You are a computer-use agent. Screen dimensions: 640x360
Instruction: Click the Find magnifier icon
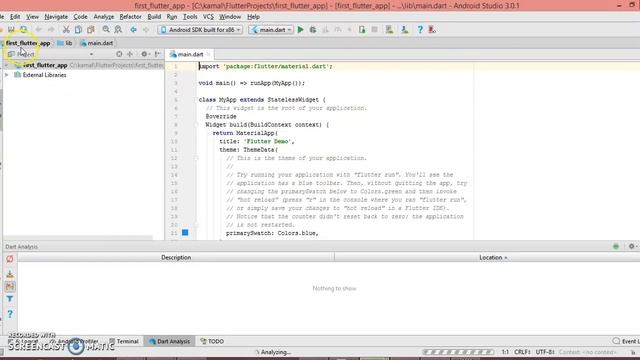pyautogui.click(x=106, y=29)
